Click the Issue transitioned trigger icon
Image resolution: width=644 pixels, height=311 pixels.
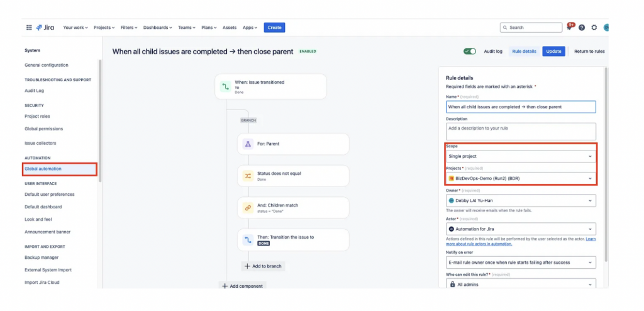226,87
